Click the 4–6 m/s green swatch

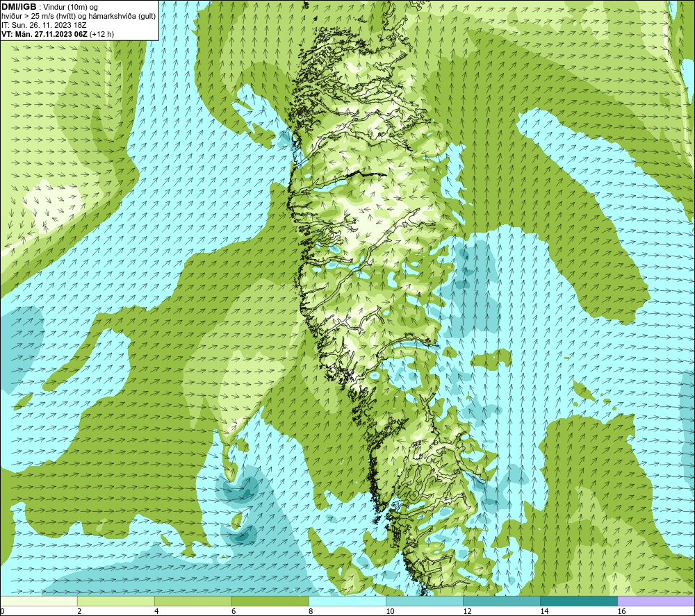click(x=193, y=601)
